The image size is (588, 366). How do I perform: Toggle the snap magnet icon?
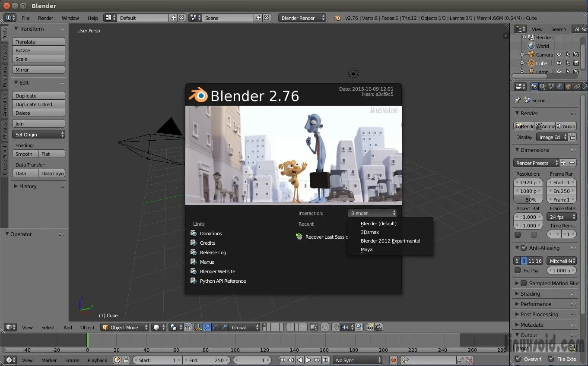coord(335,327)
